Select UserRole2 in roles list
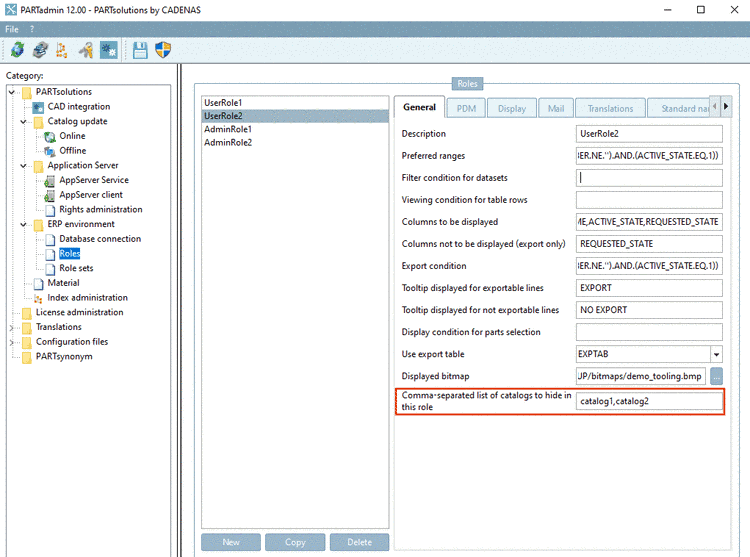The width and height of the screenshot is (750, 557). pyautogui.click(x=295, y=116)
